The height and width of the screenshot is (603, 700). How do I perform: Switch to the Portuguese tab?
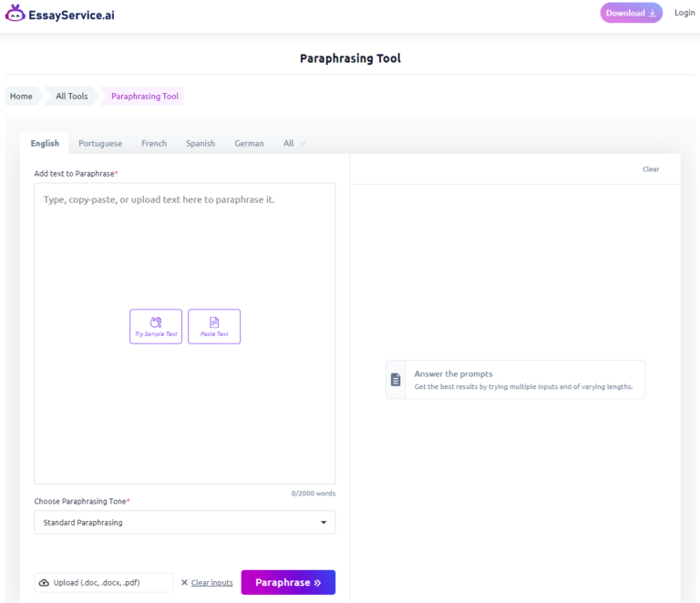point(100,144)
